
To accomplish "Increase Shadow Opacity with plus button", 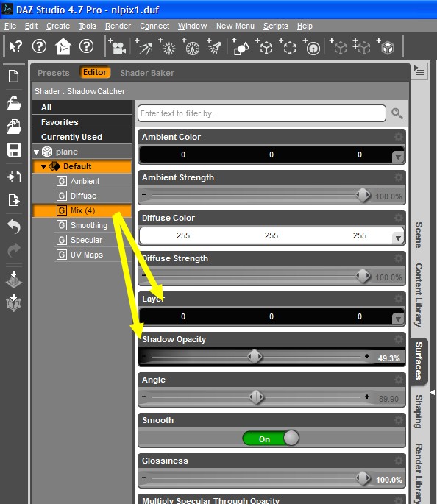I will [367, 356].
